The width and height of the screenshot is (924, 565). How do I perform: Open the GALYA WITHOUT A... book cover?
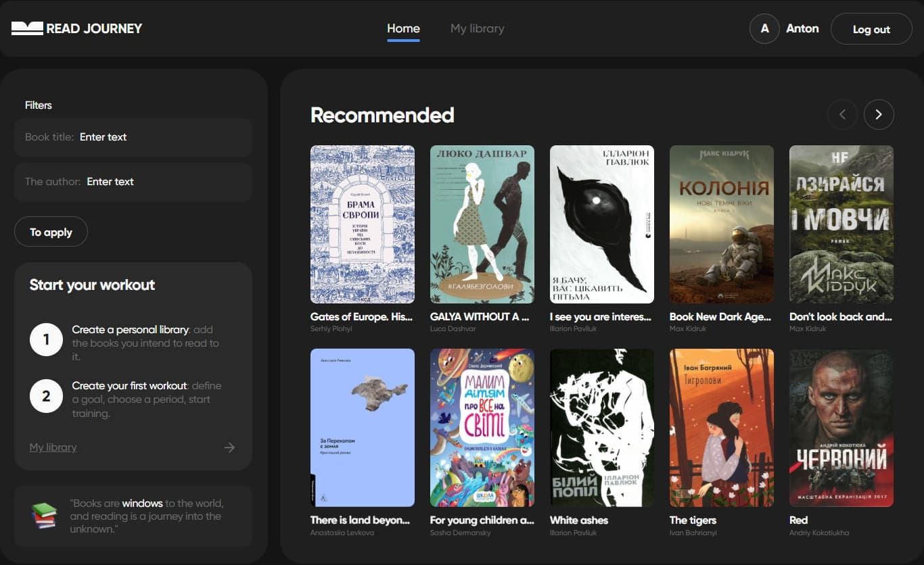pyautogui.click(x=482, y=224)
